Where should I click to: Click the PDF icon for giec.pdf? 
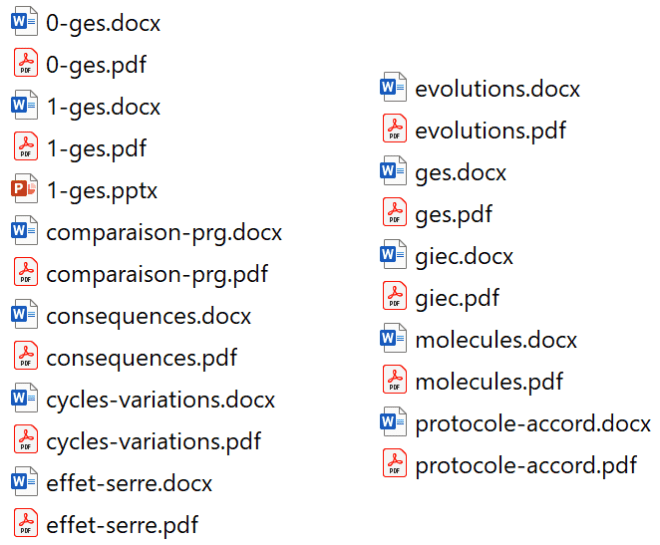(x=394, y=297)
